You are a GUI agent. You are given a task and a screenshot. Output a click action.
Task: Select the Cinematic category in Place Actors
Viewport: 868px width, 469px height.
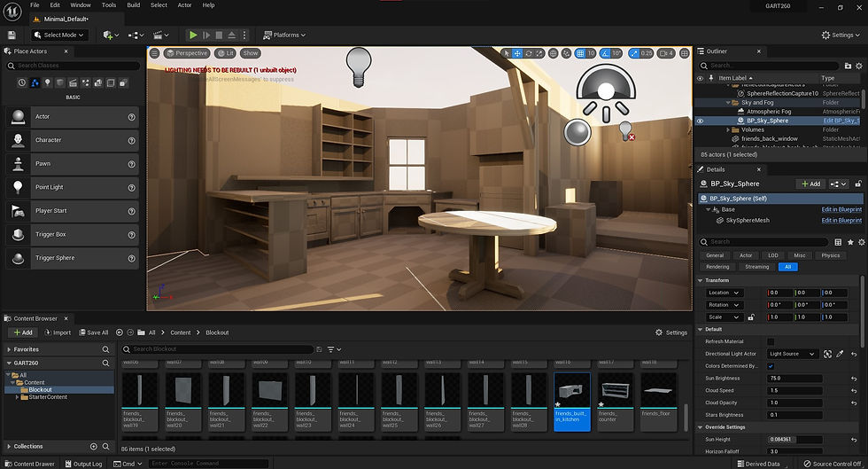pyautogui.click(x=73, y=82)
